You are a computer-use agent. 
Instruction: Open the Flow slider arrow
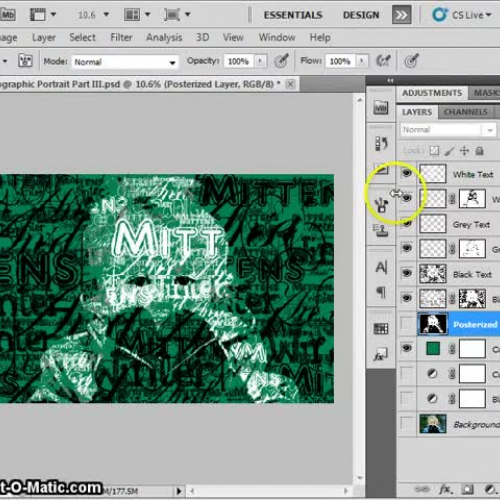pos(362,61)
